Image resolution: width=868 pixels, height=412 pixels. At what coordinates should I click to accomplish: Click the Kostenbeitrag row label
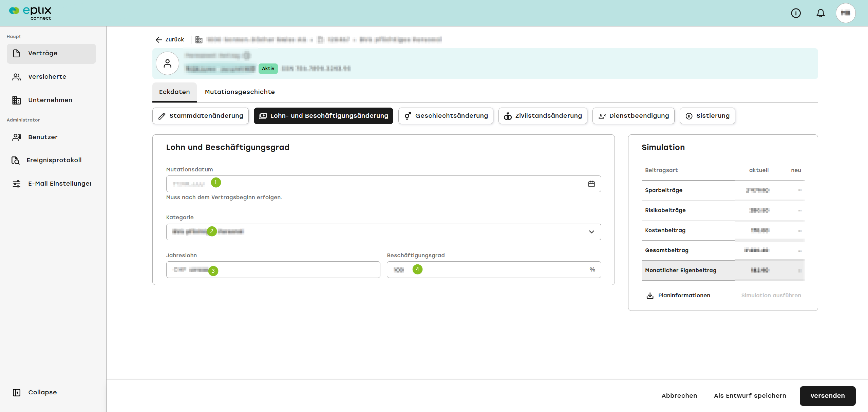click(665, 230)
